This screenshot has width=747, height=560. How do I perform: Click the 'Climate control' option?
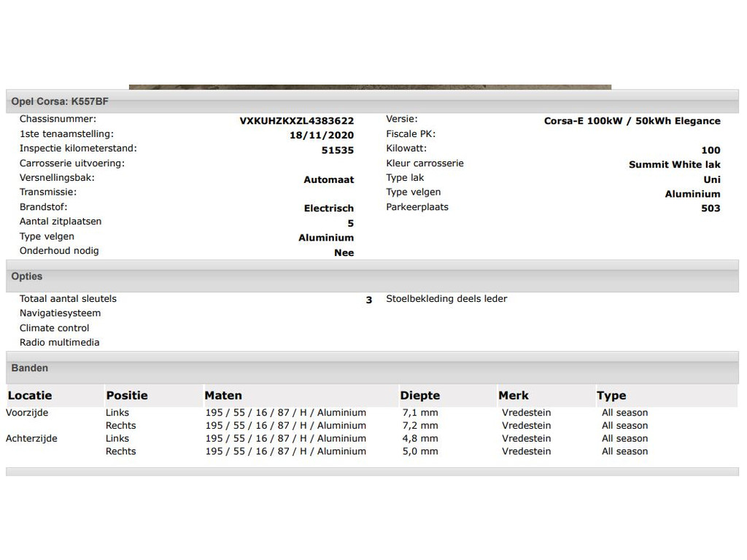tap(54, 328)
